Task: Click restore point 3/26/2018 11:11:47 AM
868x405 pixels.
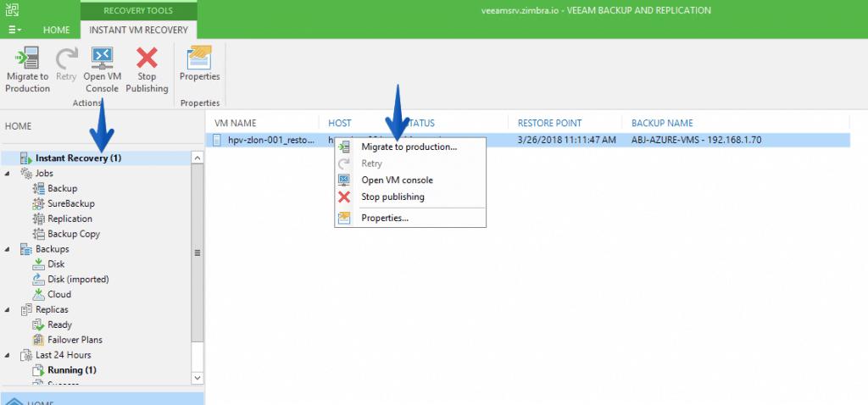Action: pyautogui.click(x=566, y=141)
